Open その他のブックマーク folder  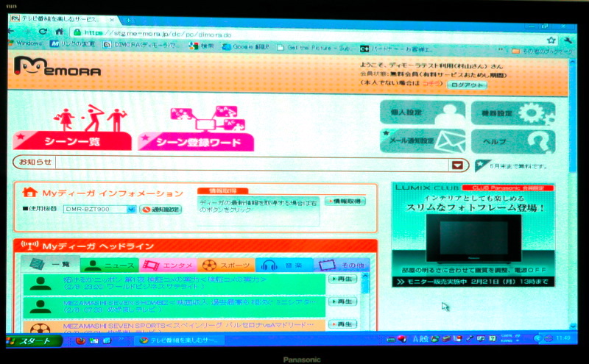point(543,51)
